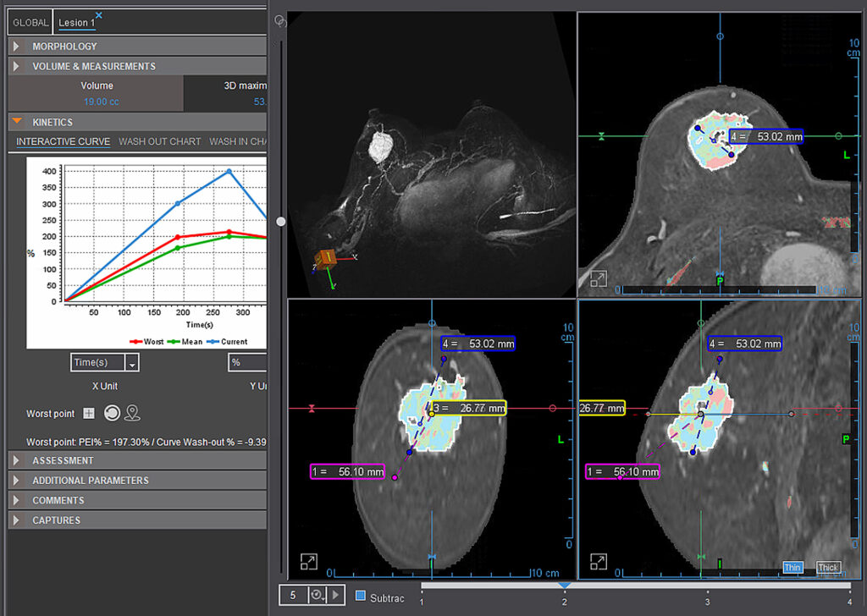Maximize the axial viewport using its fullscreen icon
This screenshot has width=867, height=616.
coord(598,277)
